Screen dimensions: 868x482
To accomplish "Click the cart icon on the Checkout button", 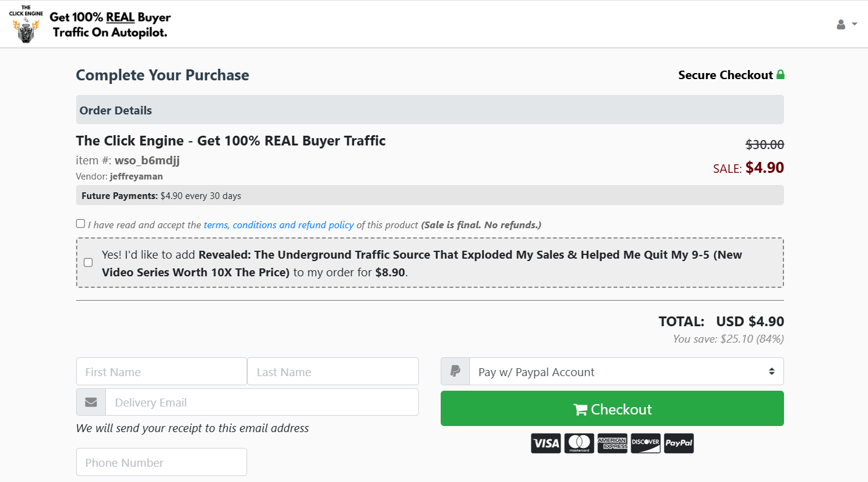I will (581, 410).
